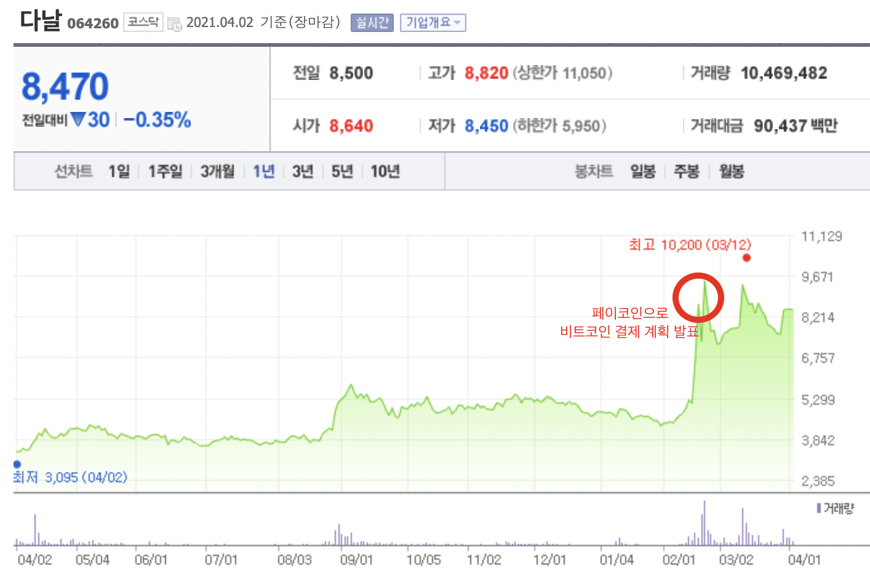Switch to the 1주일 chart view

pos(164,172)
